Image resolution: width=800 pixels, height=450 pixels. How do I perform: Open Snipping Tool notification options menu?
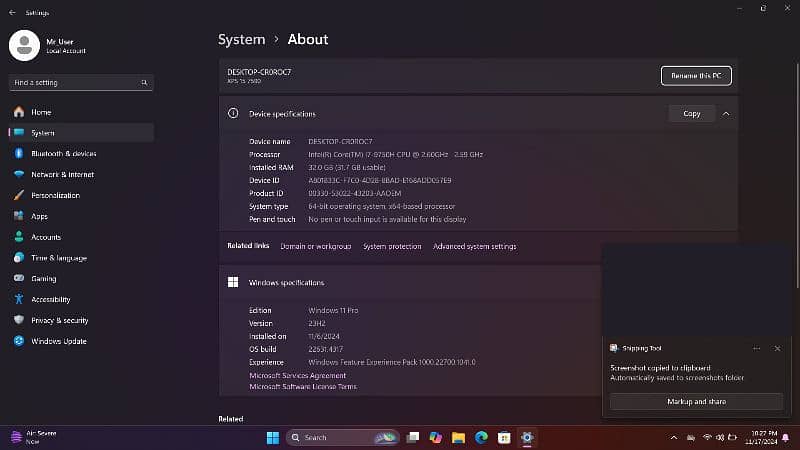click(758, 348)
